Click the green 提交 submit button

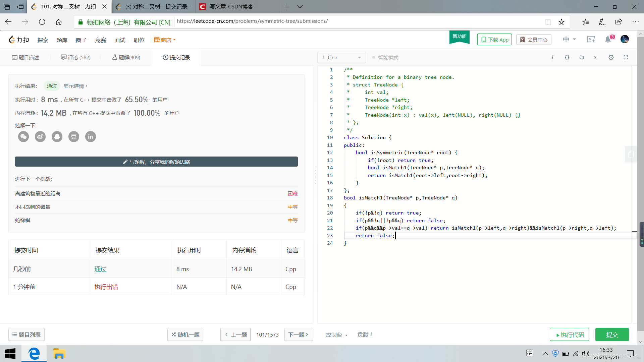tap(612, 335)
